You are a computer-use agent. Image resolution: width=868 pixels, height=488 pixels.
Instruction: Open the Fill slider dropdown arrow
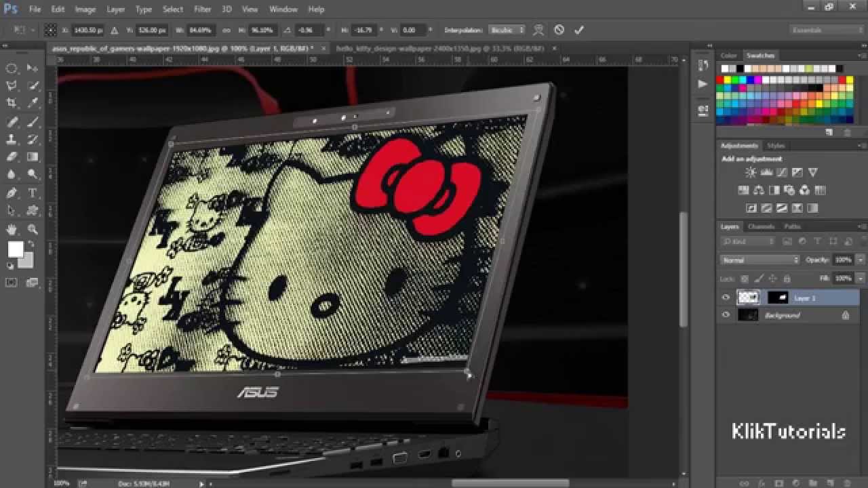(x=861, y=279)
